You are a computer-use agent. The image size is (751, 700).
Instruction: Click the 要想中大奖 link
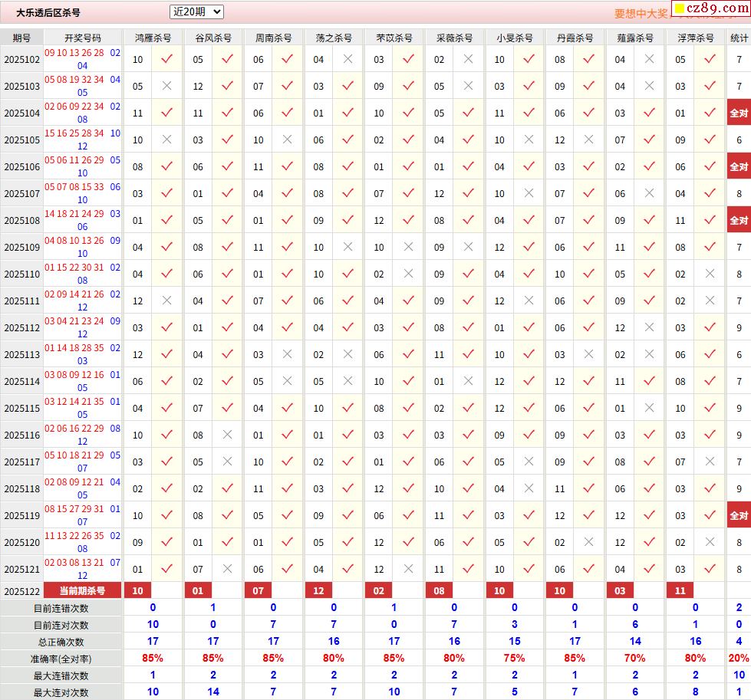641,13
